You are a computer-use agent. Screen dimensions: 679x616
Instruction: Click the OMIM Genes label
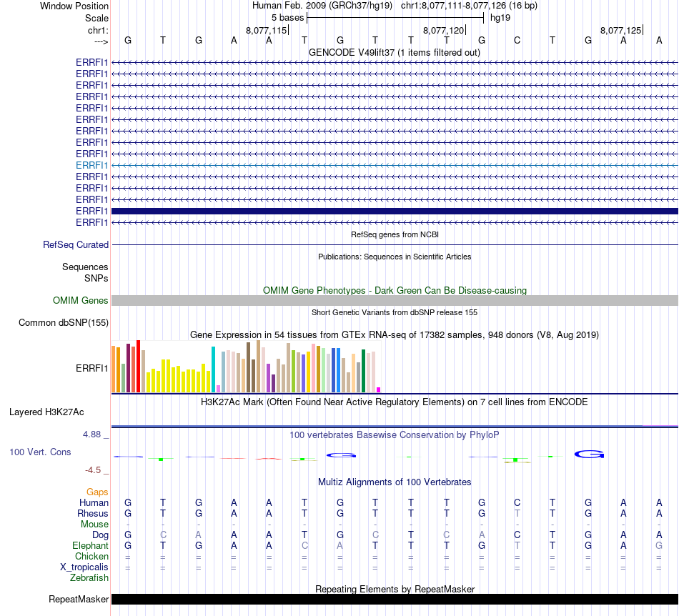point(80,300)
